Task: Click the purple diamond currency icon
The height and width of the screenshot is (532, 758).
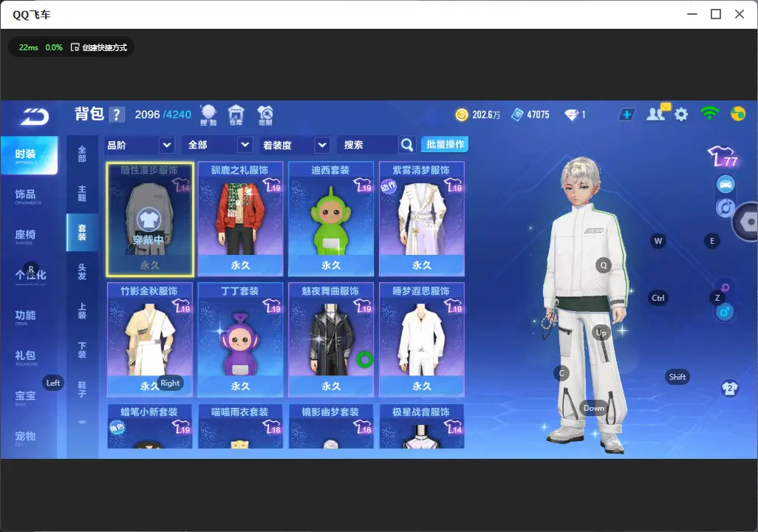Action: 571,115
